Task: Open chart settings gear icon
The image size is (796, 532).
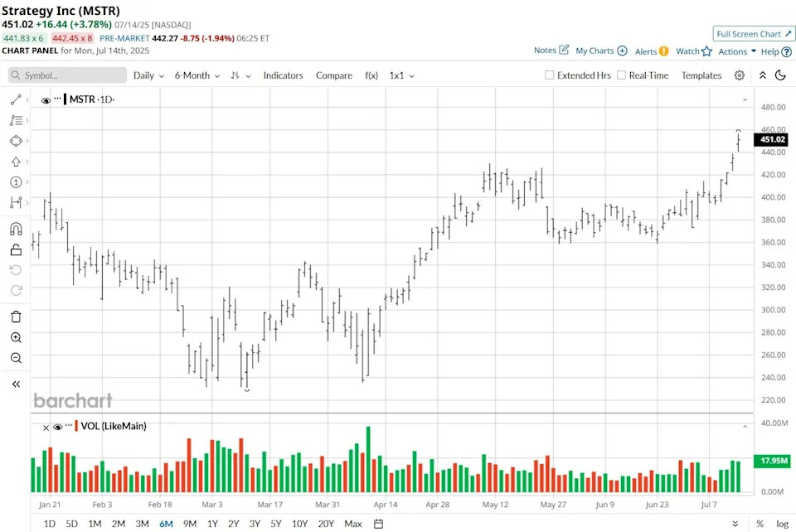Action: [x=739, y=75]
